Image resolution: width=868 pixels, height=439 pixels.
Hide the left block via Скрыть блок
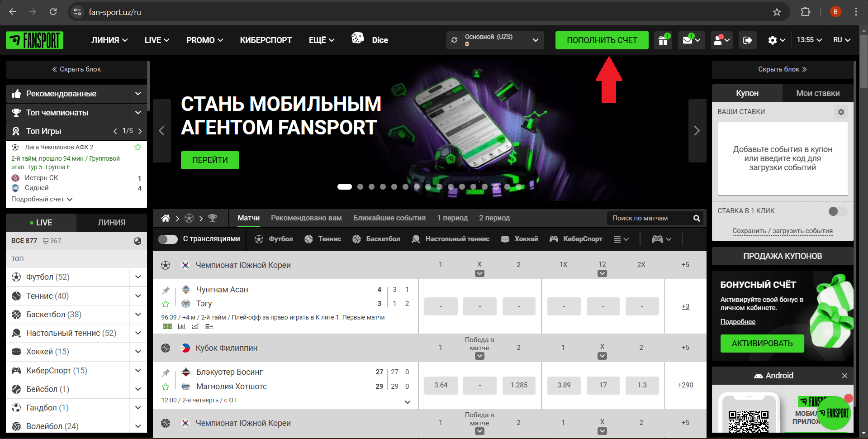[76, 69]
